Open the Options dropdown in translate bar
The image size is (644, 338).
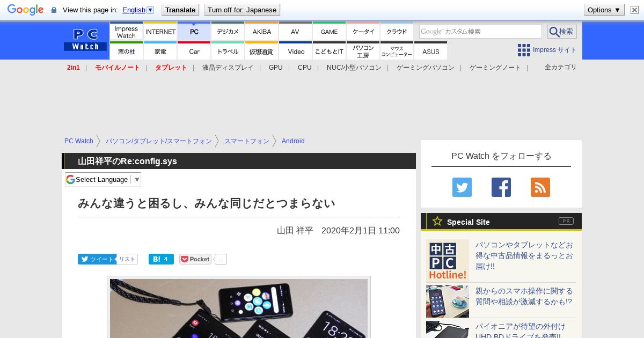tap(604, 10)
